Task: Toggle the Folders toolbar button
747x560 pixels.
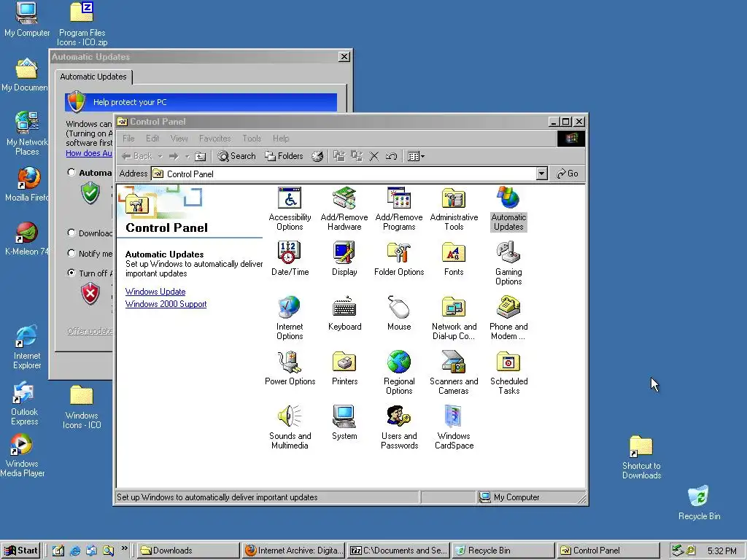Action: [284, 156]
